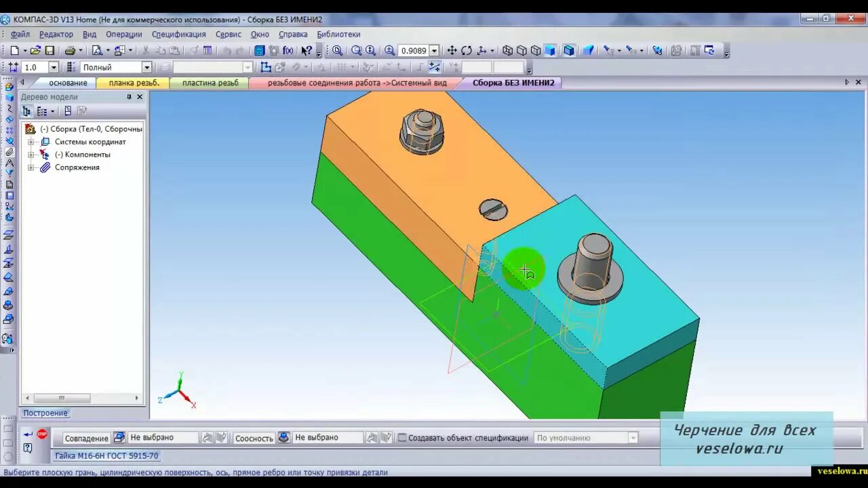
Task: Create a new document with toolbar icon
Action: [x=14, y=50]
